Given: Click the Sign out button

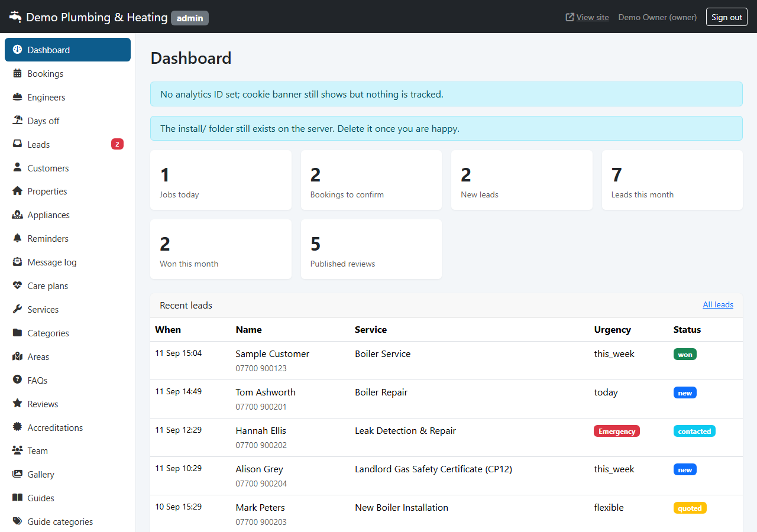Looking at the screenshot, I should pos(727,17).
